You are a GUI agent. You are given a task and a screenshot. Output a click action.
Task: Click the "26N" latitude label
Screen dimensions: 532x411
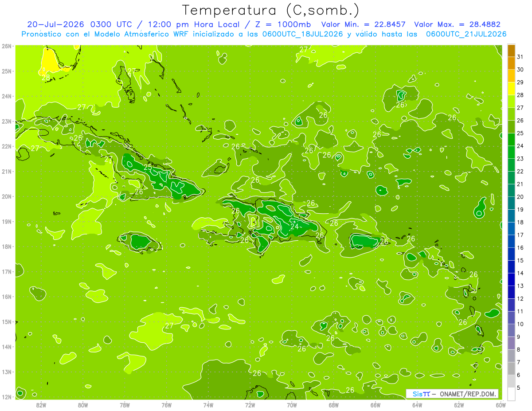click(6, 46)
